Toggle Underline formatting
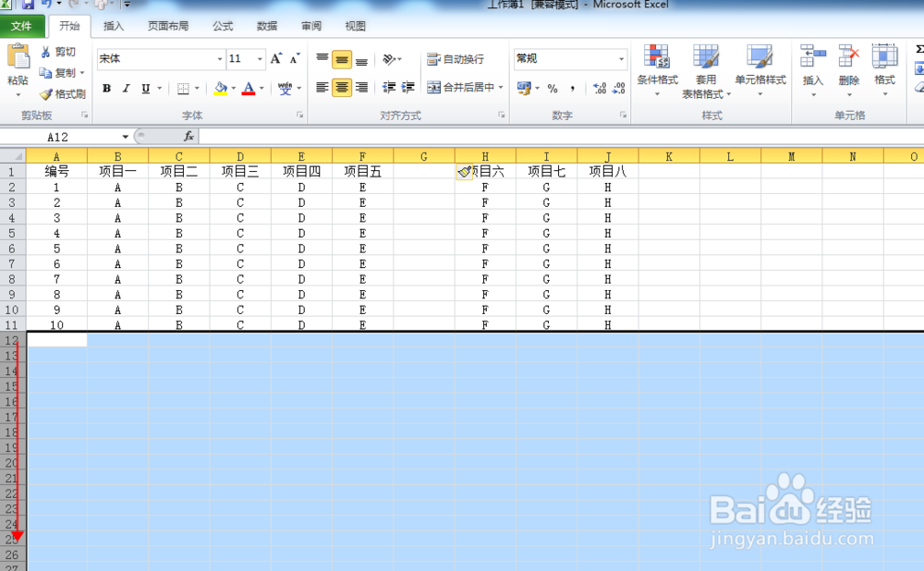Viewport: 924px width, 571px height. click(x=146, y=89)
